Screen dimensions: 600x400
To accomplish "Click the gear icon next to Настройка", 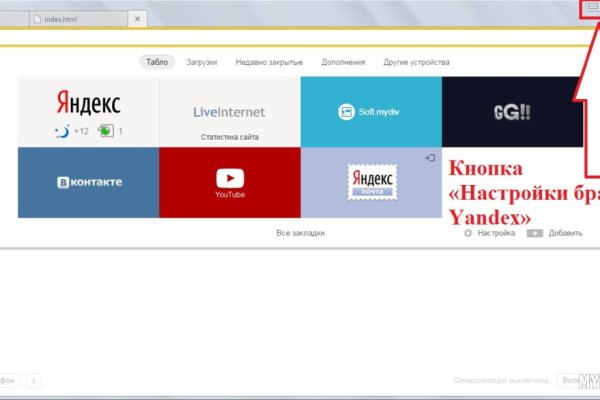I will click(469, 233).
